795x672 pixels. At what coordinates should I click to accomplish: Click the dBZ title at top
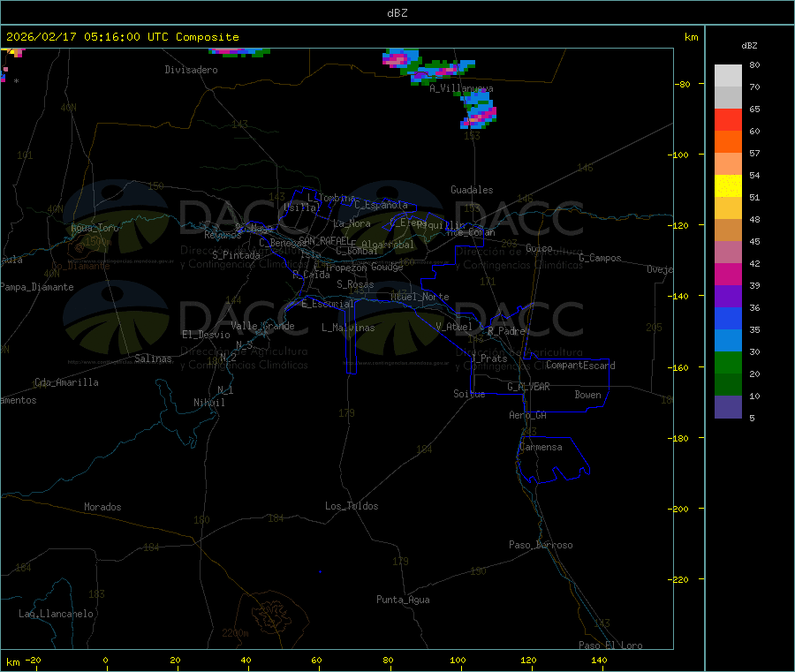397,12
